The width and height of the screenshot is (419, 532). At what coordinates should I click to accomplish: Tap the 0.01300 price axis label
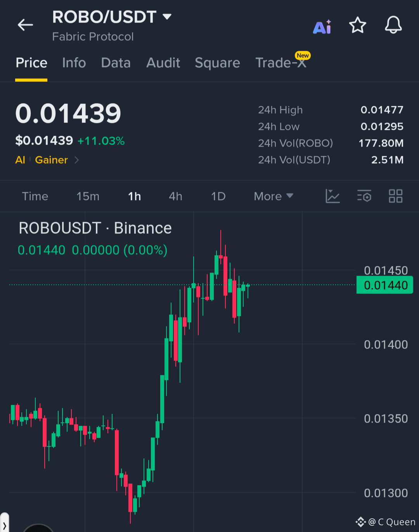(386, 493)
